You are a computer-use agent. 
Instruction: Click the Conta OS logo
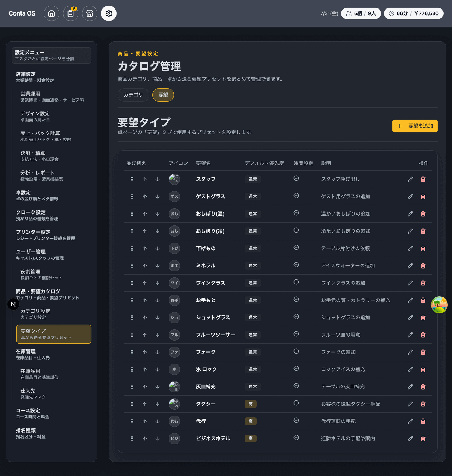(x=22, y=13)
